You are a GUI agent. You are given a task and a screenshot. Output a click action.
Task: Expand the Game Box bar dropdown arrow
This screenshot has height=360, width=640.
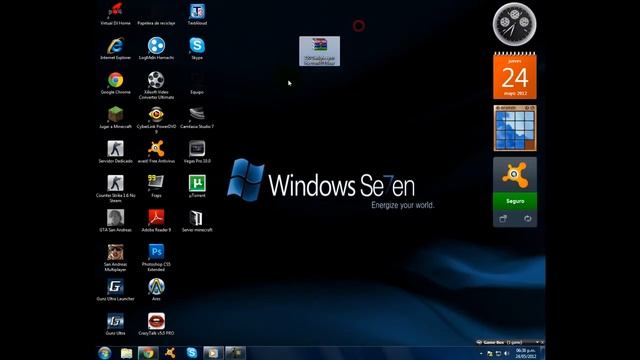pos(537,342)
